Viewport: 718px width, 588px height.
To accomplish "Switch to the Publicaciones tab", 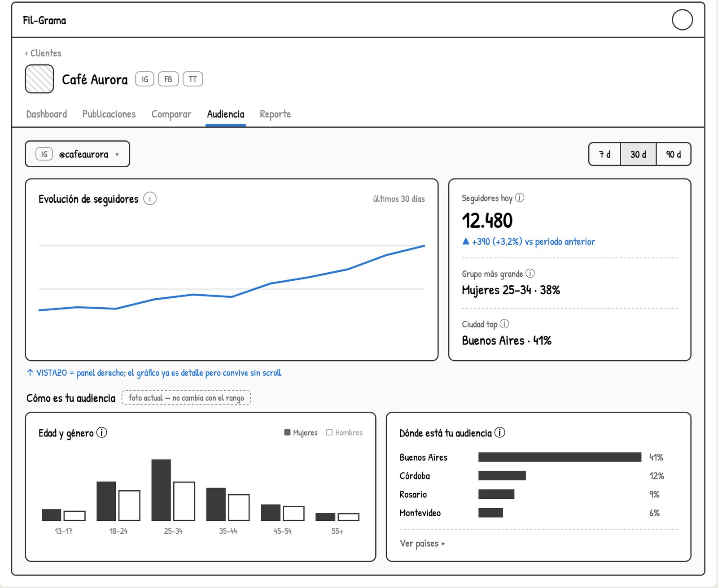I will point(109,114).
